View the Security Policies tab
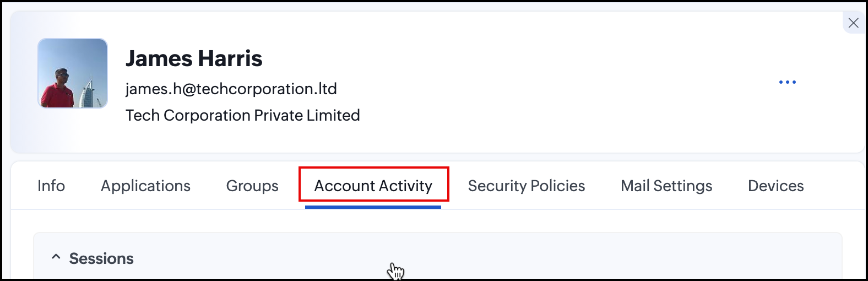Viewport: 868px width, 281px height. pyautogui.click(x=526, y=186)
